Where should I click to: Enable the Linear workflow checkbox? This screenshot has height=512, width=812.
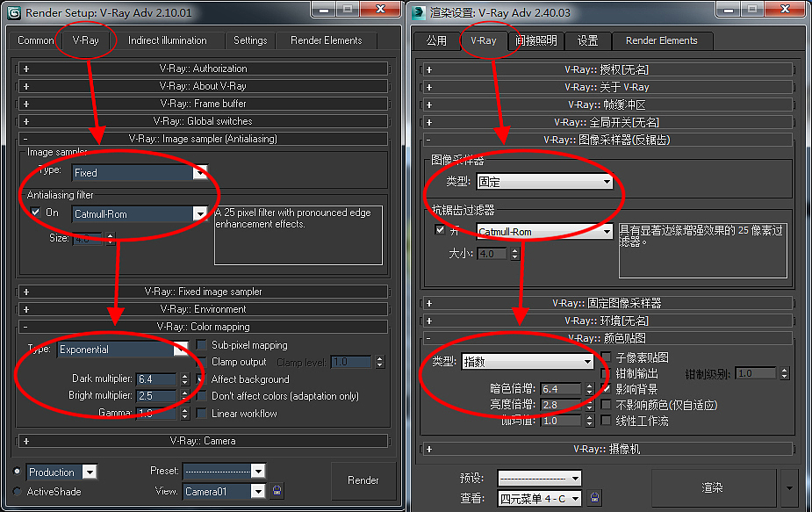[201, 413]
